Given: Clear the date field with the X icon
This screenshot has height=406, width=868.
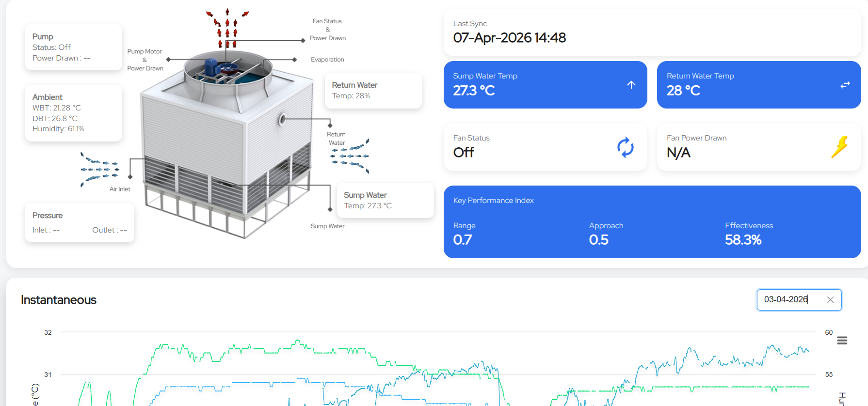Looking at the screenshot, I should click(830, 300).
